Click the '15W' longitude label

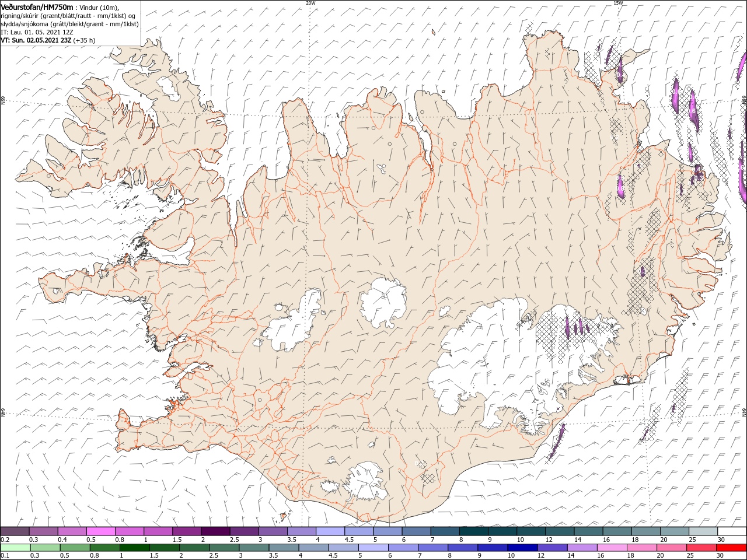(x=618, y=3)
